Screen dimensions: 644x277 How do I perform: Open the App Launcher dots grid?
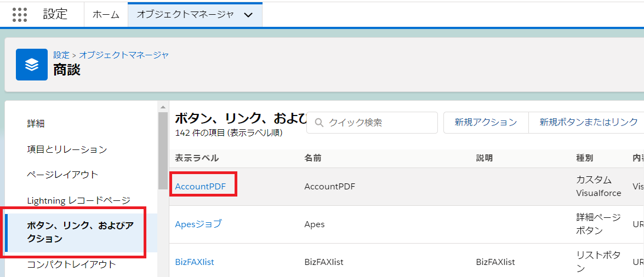[20, 15]
